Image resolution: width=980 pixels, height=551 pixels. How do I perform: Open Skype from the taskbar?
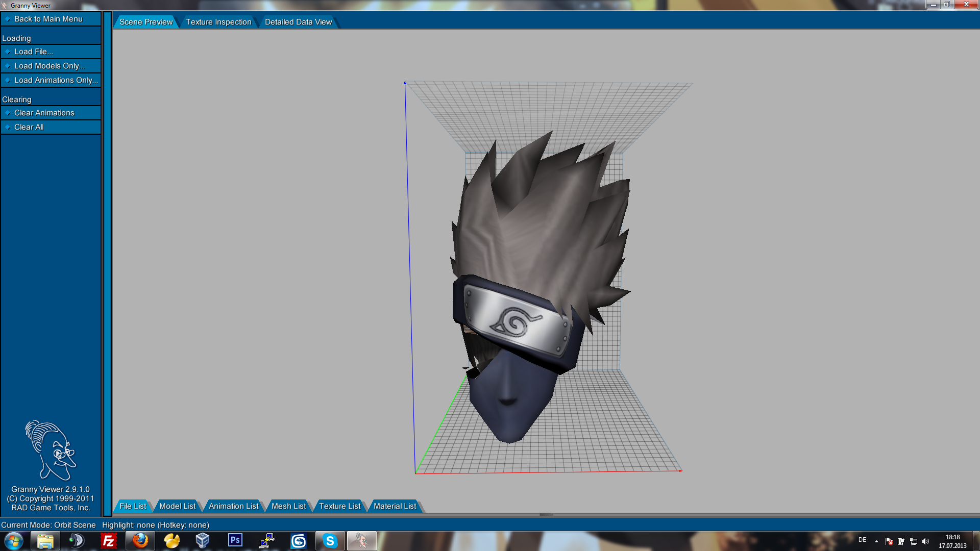330,541
